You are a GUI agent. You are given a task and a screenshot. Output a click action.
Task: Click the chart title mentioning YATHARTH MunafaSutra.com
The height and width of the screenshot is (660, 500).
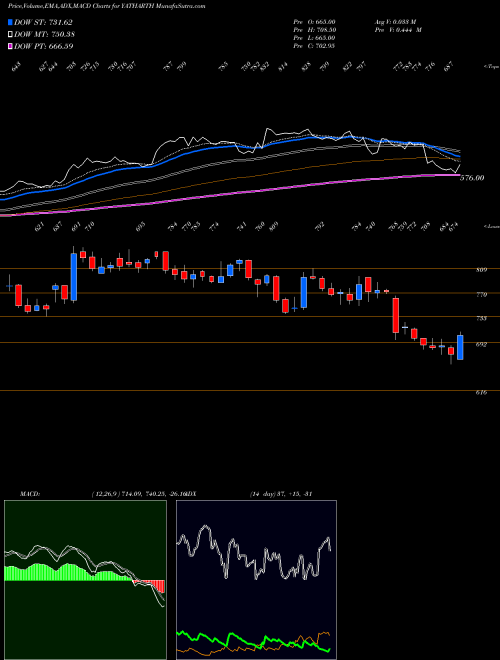point(107,7)
